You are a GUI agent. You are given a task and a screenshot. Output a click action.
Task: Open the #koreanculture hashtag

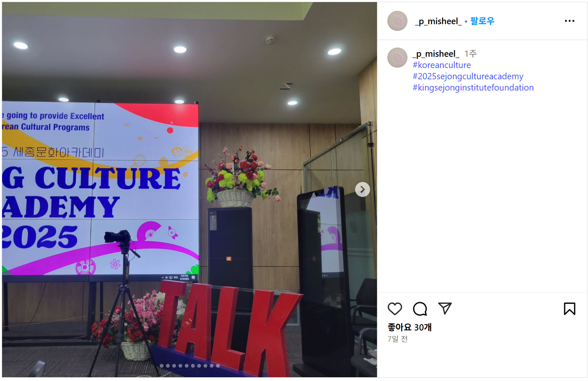click(x=442, y=65)
